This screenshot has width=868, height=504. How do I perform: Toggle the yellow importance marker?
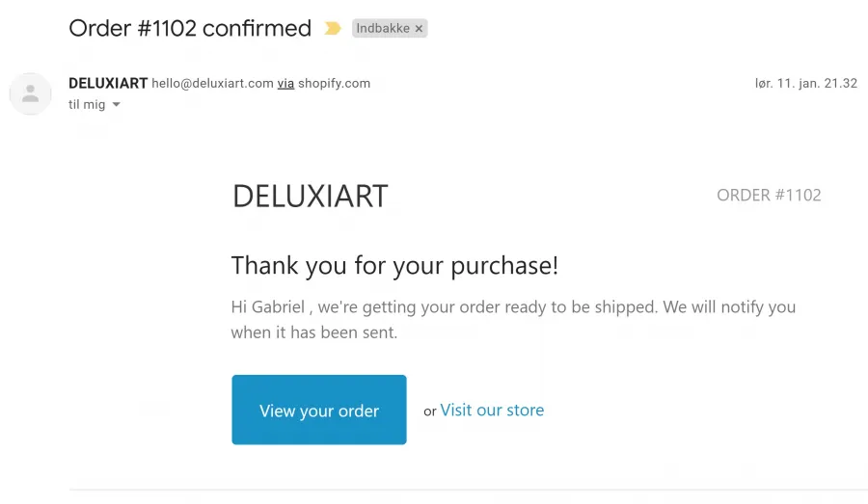[x=332, y=28]
